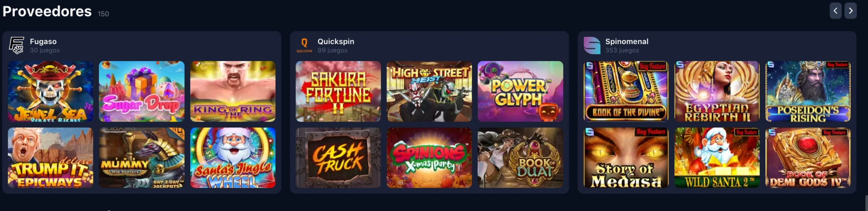The image size is (868, 211).
Task: Open the Sugar Drop game thumbnail
Action: click(x=142, y=92)
